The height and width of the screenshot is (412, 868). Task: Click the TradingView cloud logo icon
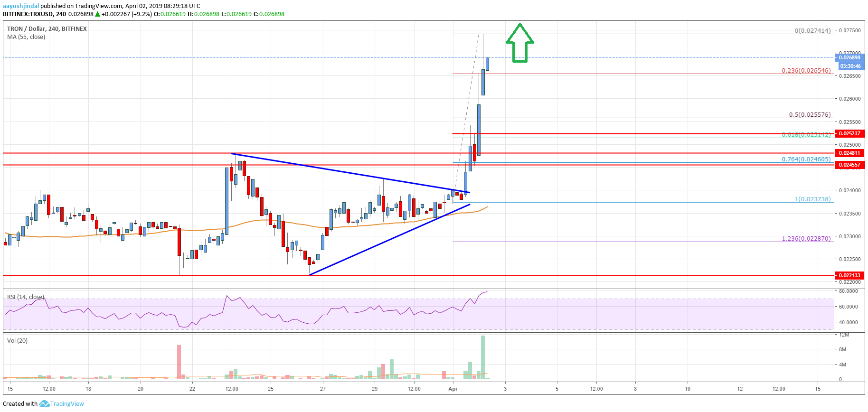[x=44, y=403]
